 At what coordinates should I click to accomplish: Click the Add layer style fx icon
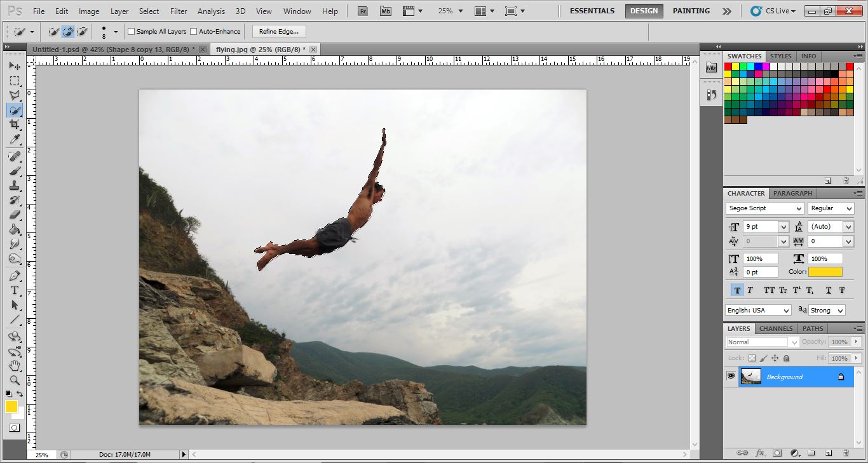pyautogui.click(x=760, y=453)
